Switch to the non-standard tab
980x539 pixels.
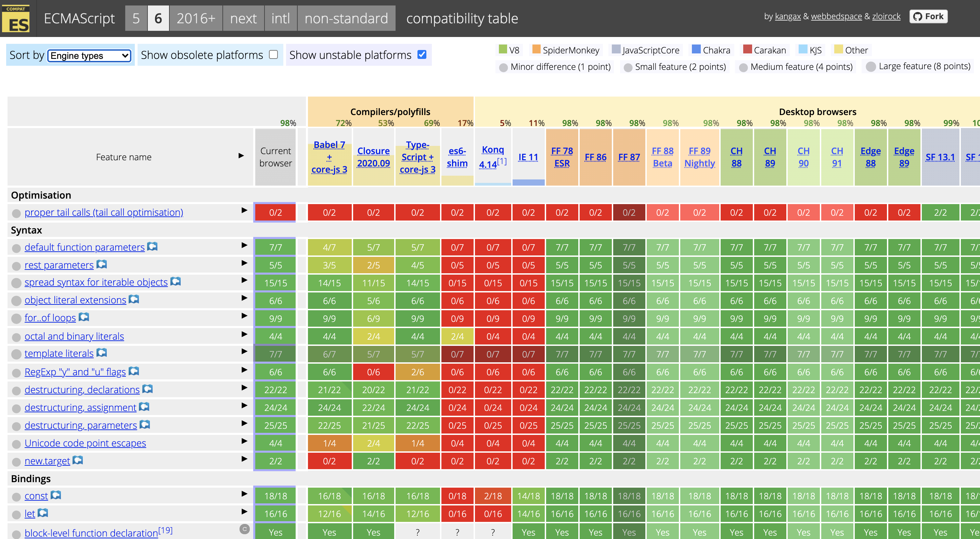pos(346,18)
